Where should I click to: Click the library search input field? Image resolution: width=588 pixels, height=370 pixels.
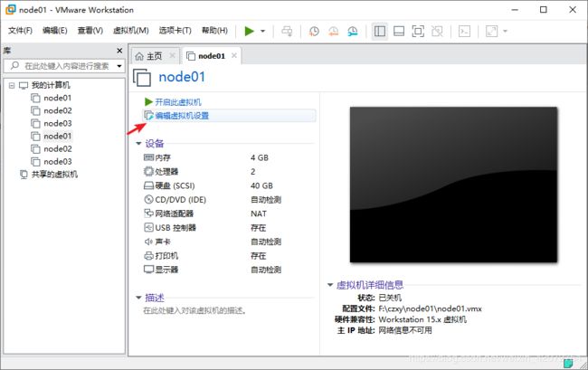click(x=64, y=66)
